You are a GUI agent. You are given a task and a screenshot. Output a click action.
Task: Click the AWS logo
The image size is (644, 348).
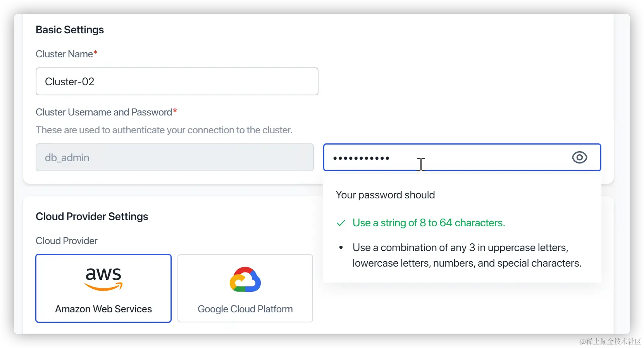[x=103, y=279]
